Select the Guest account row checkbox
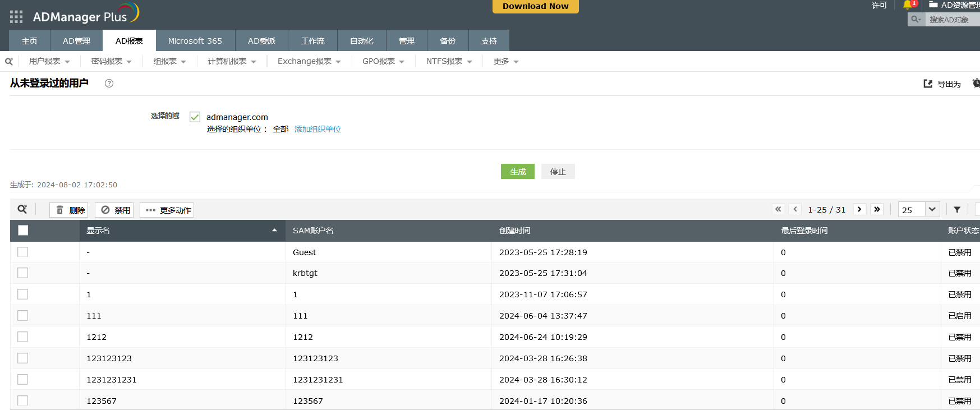The image size is (980, 410). pos(22,252)
